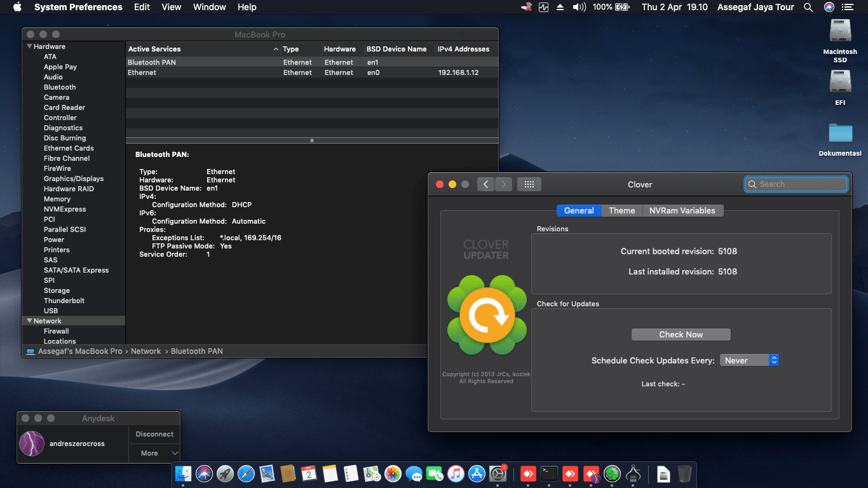
Task: Collapse the Hardware section triangle
Action: point(29,46)
